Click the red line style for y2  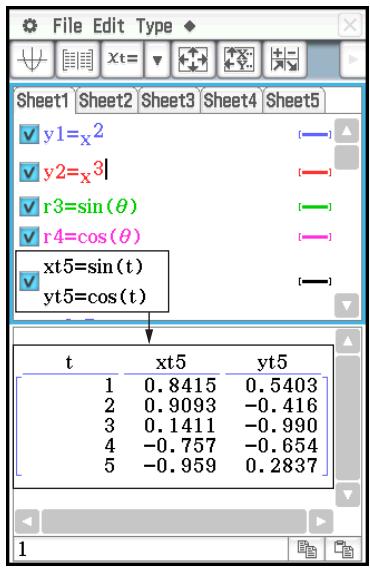(x=315, y=172)
